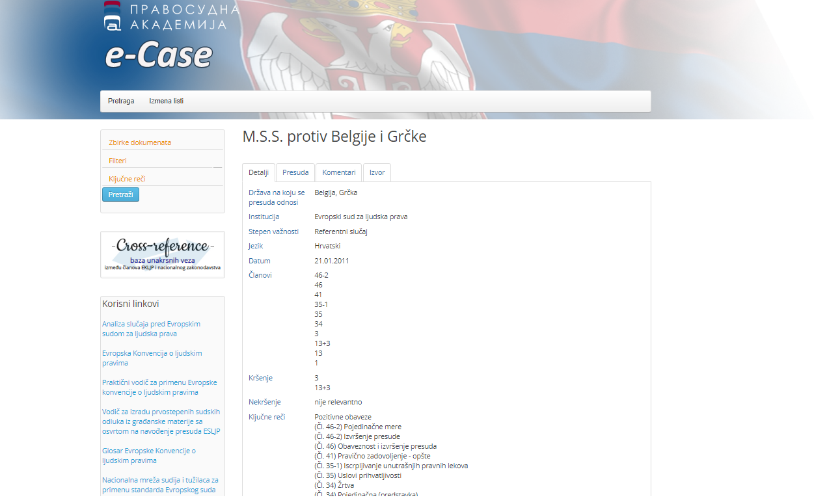Click keyword (Čl. 46-2) Izvršenje presude
Screen dimensions: 814x504
tap(357, 436)
